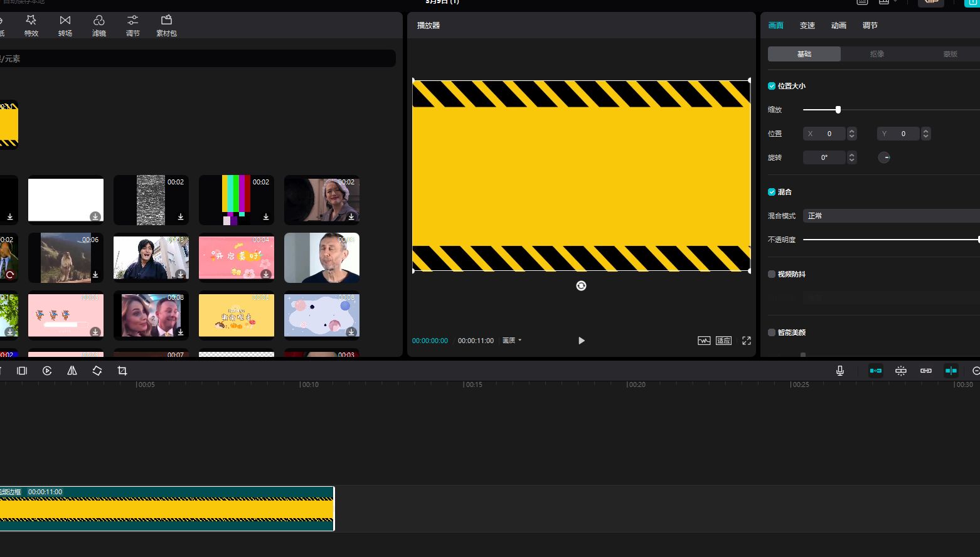Open the 混合模式 dropdown showing 正常
This screenshot has width=980, height=557.
(x=891, y=216)
